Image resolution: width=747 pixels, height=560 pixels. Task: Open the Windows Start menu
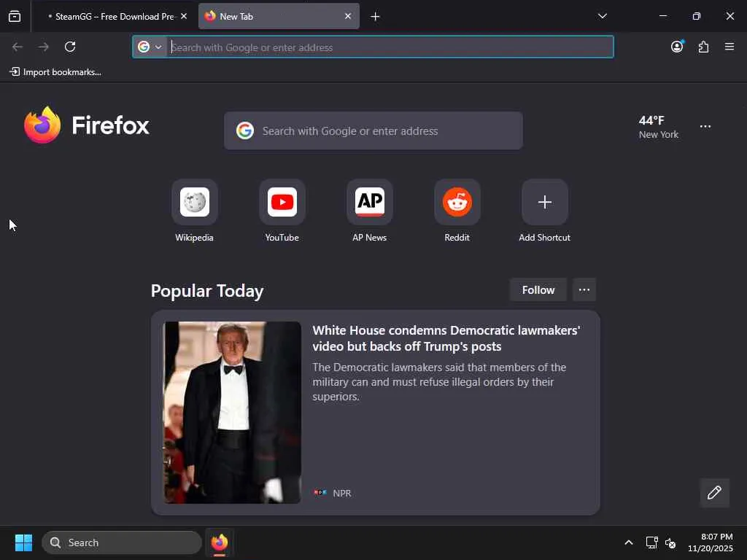23,542
